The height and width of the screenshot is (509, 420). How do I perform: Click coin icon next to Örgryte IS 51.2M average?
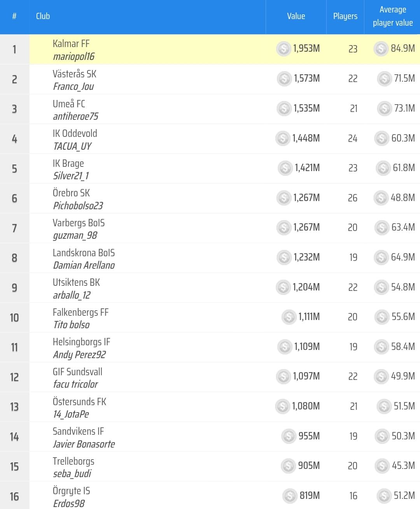[384, 496]
